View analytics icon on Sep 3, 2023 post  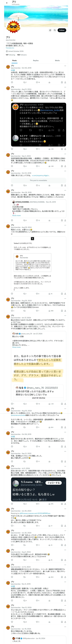pos(49,166)
